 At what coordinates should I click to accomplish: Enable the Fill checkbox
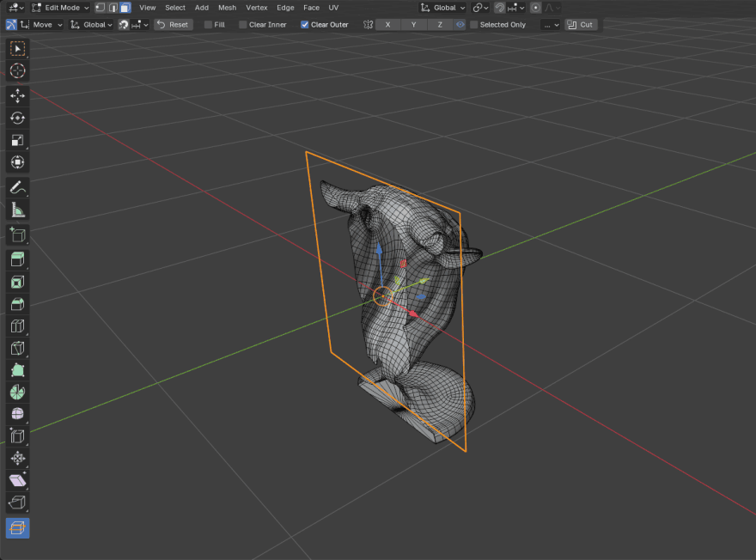(208, 25)
